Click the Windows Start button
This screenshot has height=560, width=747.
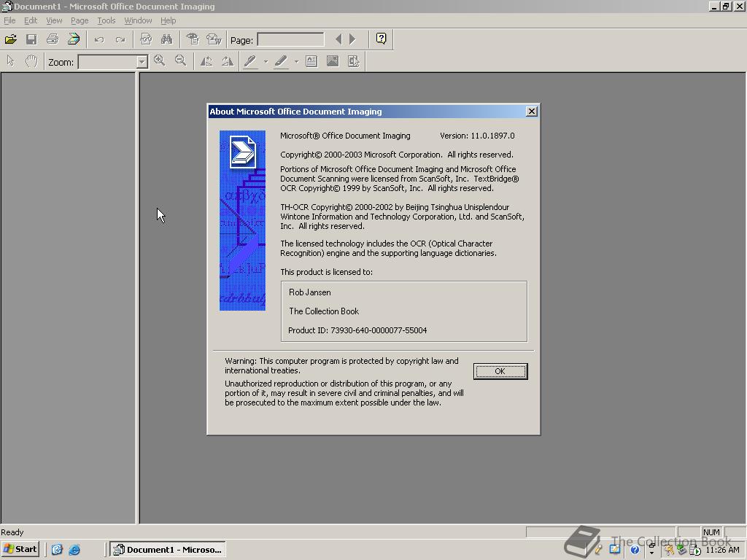tap(20, 549)
